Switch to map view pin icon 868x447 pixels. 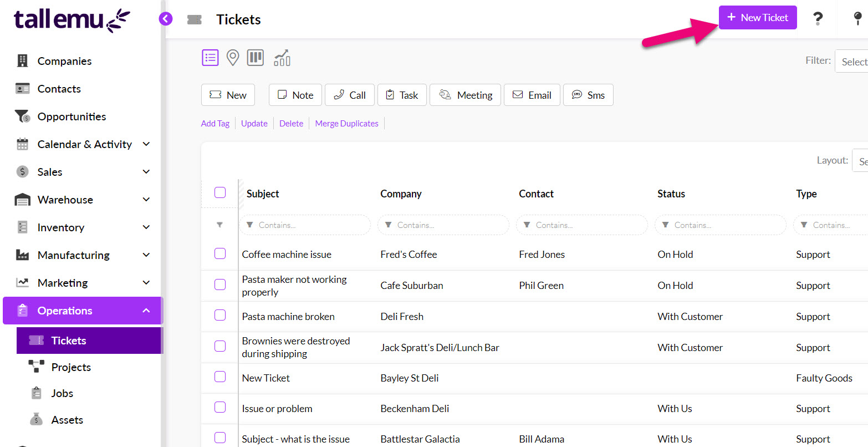(233, 58)
